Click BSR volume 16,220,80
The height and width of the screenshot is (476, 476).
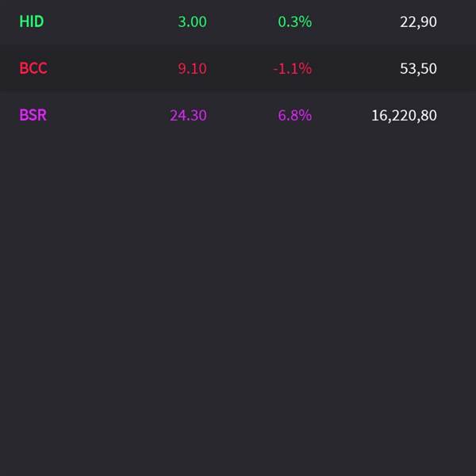tap(404, 115)
